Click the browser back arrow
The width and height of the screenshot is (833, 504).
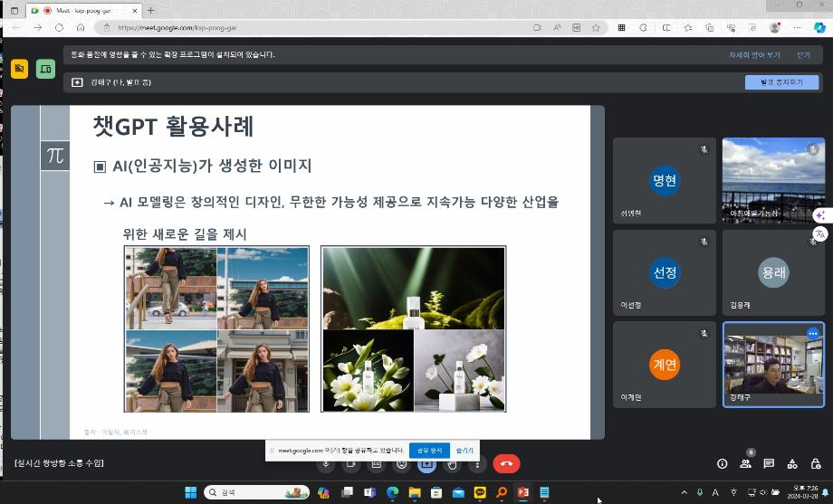click(x=17, y=28)
